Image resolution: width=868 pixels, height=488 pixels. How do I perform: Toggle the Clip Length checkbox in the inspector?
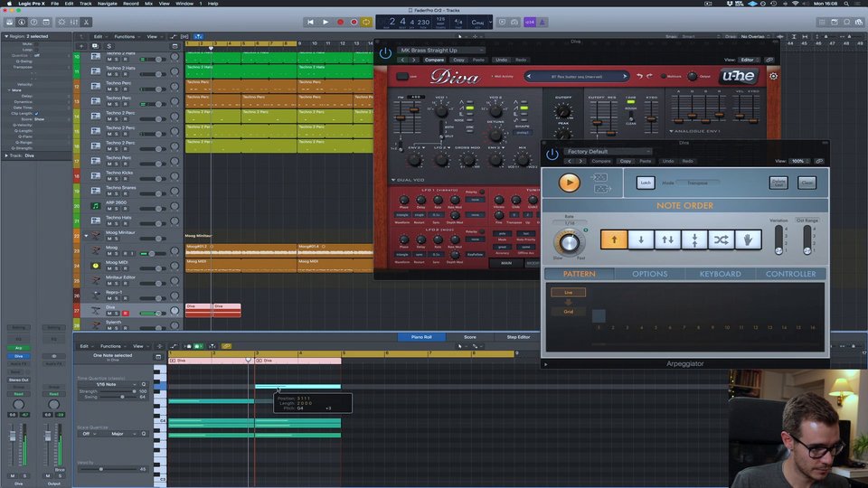pyautogui.click(x=36, y=114)
